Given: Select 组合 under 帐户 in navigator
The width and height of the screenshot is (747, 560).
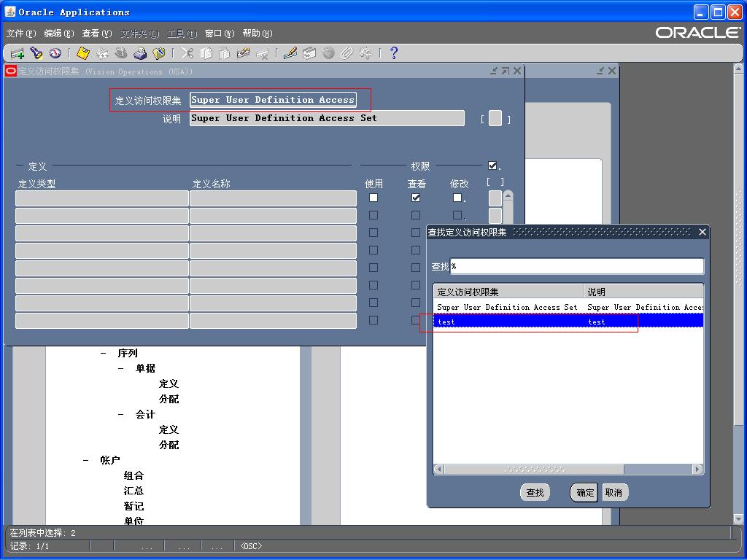Looking at the screenshot, I should [x=133, y=475].
